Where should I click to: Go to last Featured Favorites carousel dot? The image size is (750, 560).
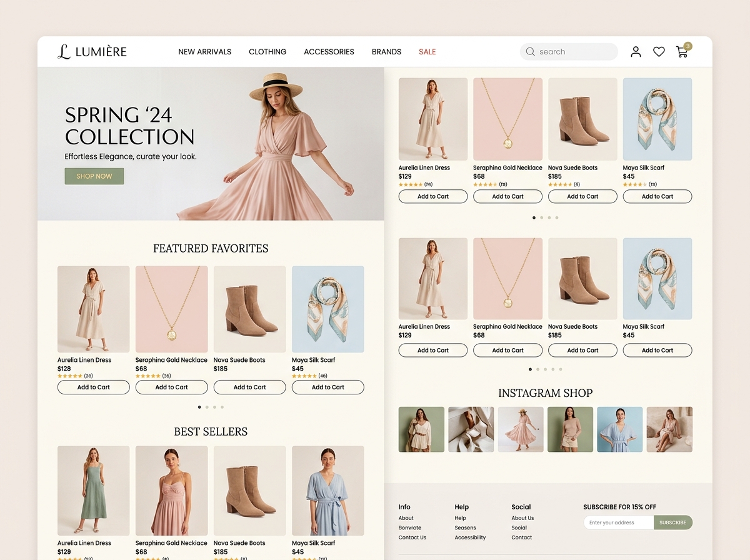click(x=222, y=407)
